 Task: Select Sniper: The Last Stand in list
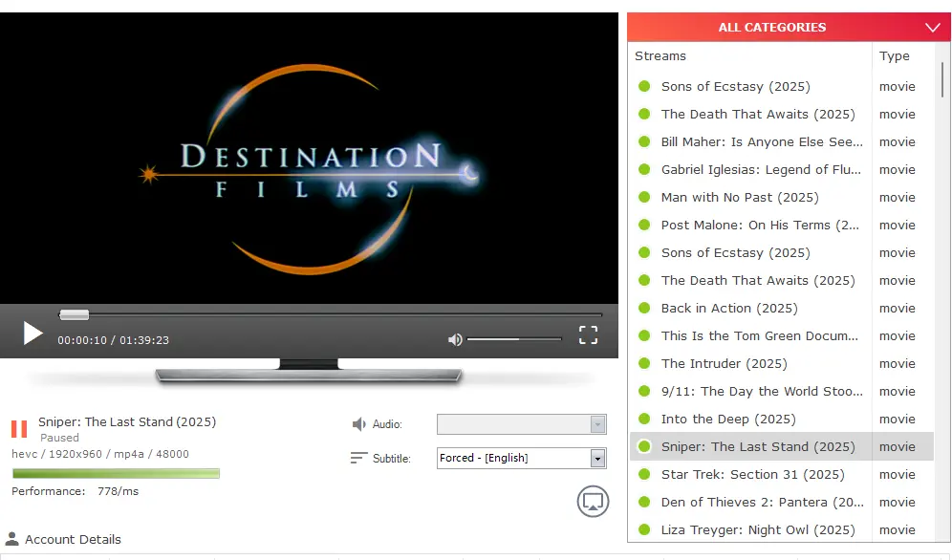click(758, 446)
